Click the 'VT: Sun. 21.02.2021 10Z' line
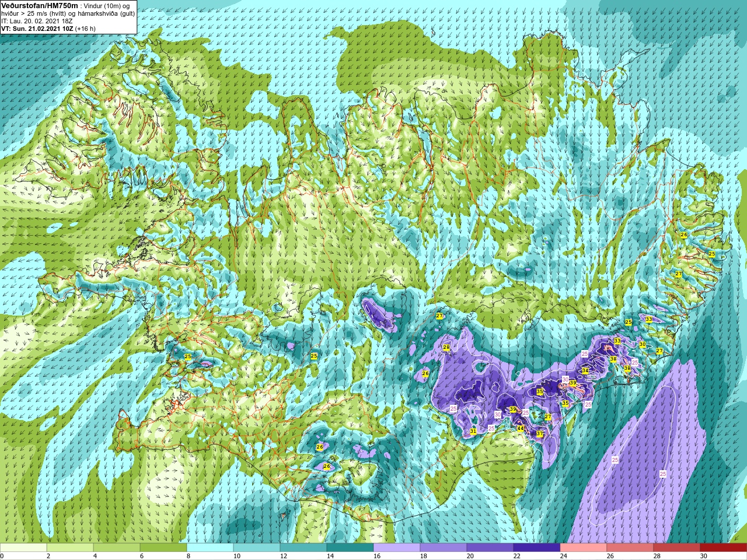 tap(48, 29)
